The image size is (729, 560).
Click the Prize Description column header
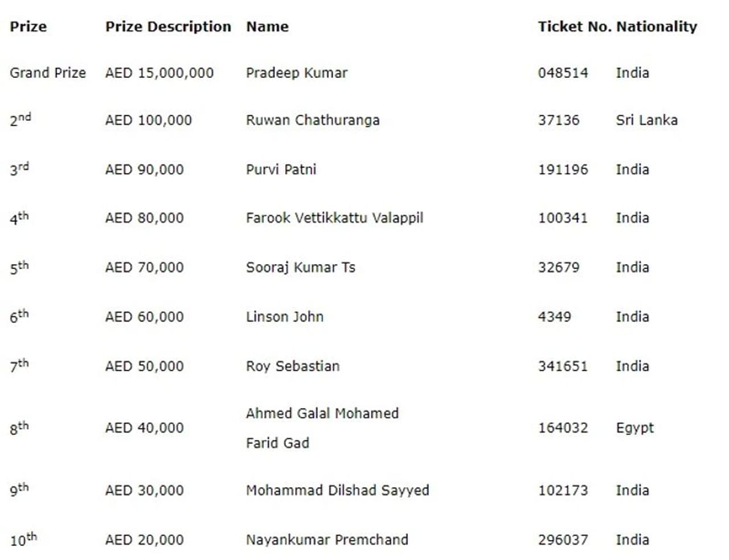click(168, 27)
